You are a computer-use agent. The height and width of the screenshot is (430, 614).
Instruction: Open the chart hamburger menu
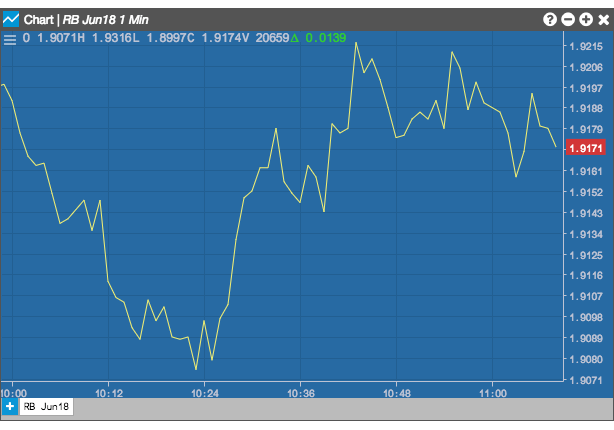click(10, 39)
